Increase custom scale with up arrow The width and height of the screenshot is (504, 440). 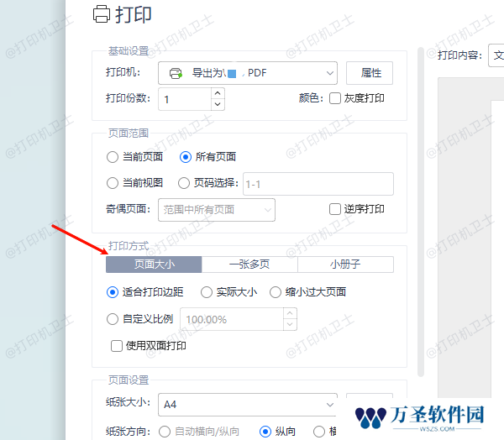pos(290,313)
